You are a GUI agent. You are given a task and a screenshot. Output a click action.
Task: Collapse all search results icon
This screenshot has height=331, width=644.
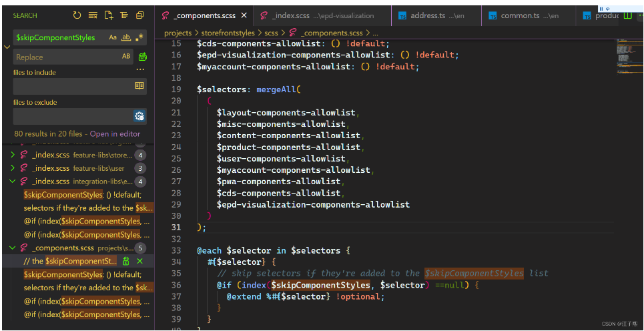click(x=139, y=15)
